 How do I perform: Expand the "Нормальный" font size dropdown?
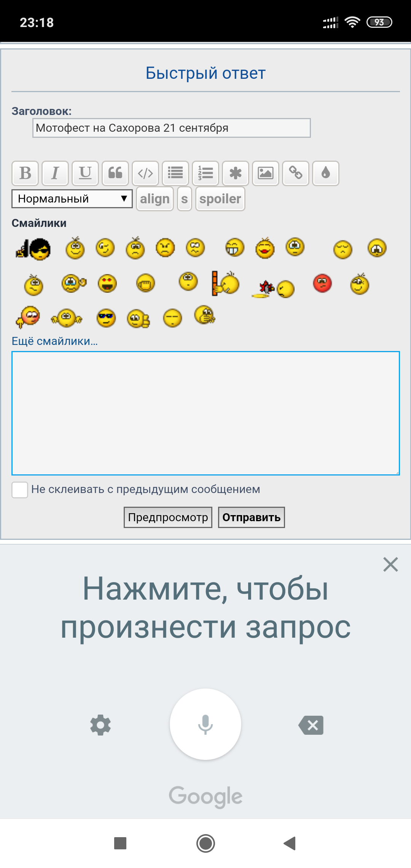click(x=72, y=199)
